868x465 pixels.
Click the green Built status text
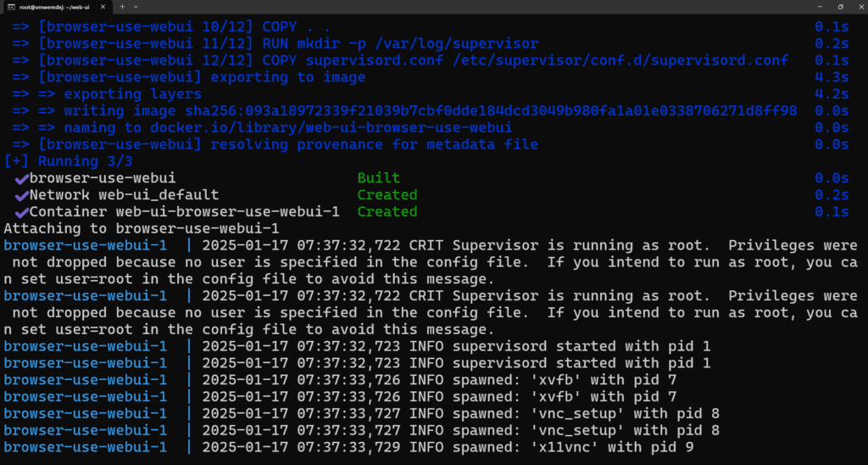pyautogui.click(x=378, y=178)
